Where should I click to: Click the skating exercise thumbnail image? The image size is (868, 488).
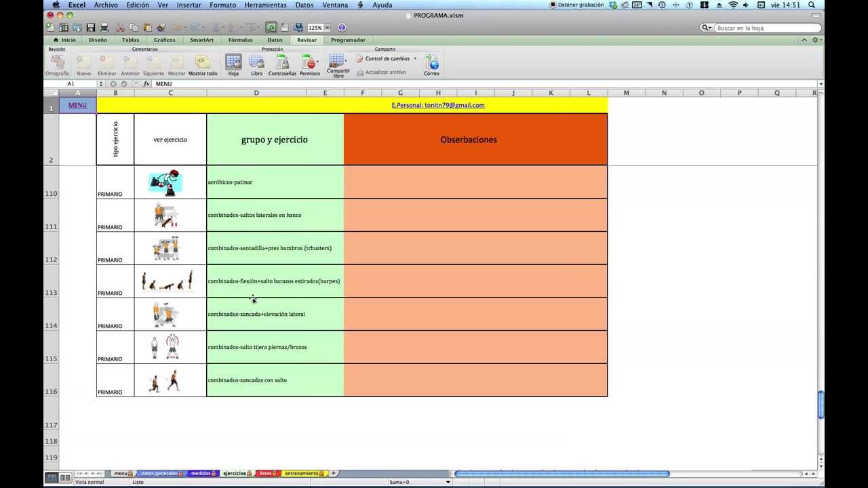(x=166, y=182)
